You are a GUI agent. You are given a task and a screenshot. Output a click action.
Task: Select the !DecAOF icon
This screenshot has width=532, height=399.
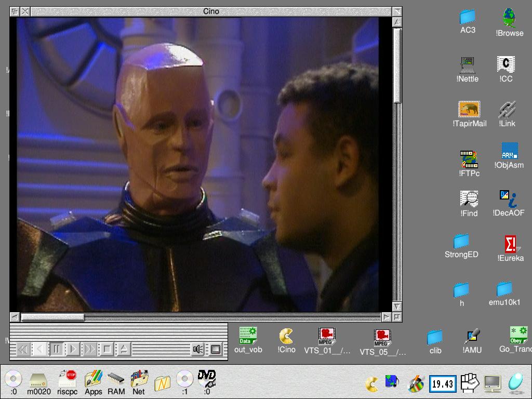click(509, 203)
